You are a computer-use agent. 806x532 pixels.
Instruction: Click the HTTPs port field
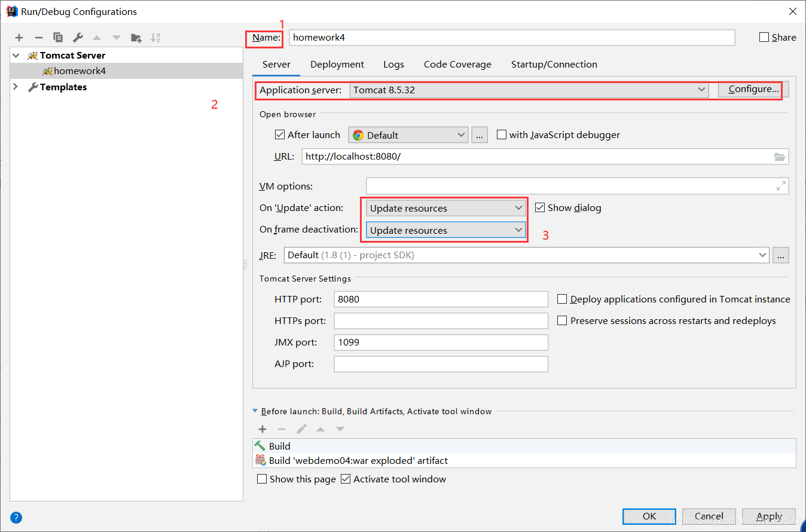(441, 321)
